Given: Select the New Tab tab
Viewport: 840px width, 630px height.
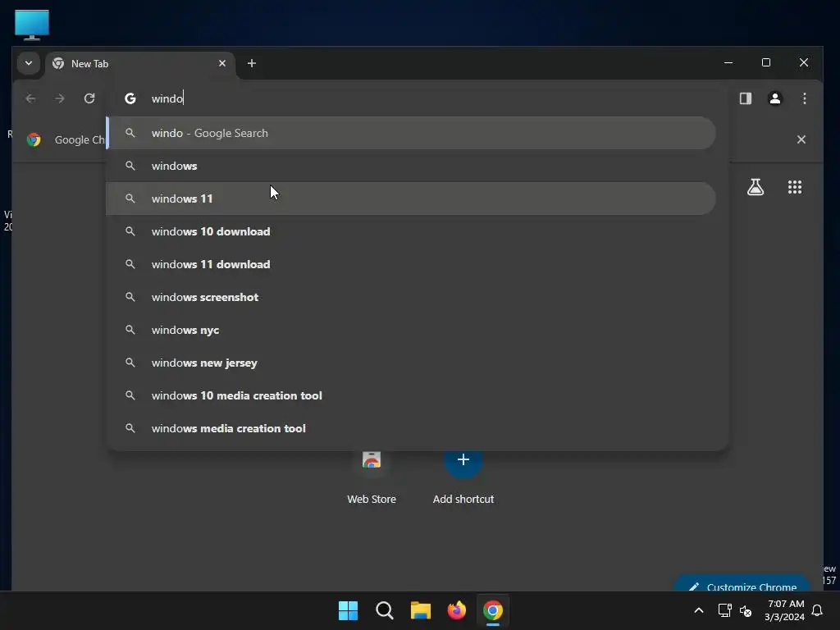Looking at the screenshot, I should pos(139,64).
